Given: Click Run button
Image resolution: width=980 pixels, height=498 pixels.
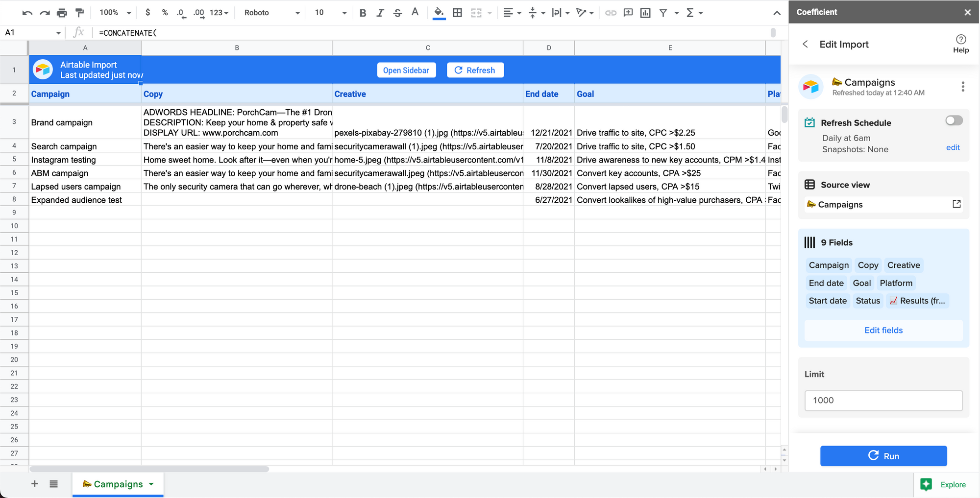Looking at the screenshot, I should tap(883, 456).
